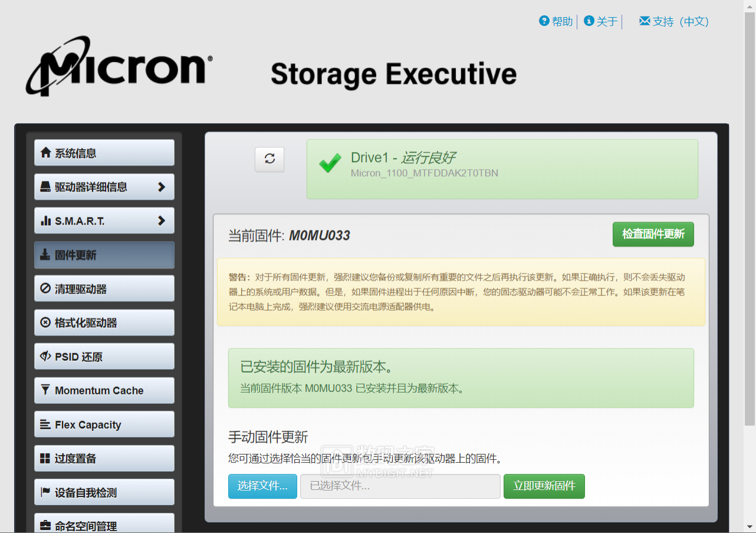Click the PSID 还原 eye-slash icon
The image size is (756, 533).
(x=45, y=356)
